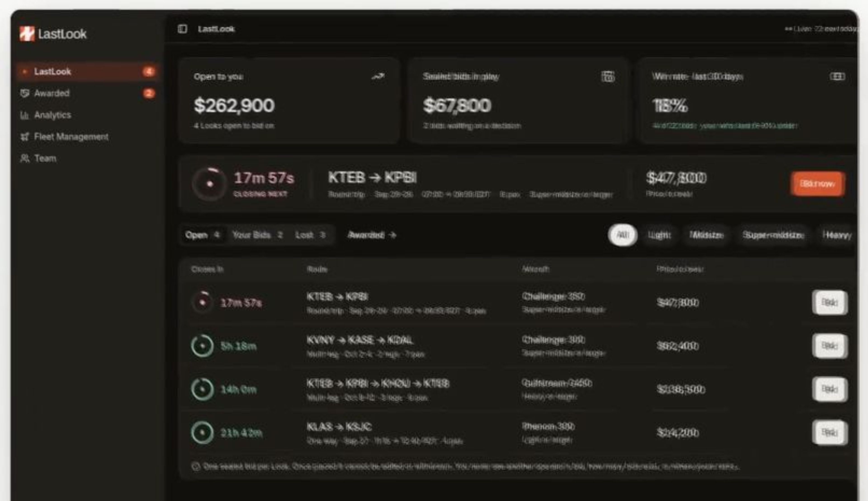Click the KLAS → KSJC route text
This screenshot has height=501, width=868.
[x=339, y=427]
